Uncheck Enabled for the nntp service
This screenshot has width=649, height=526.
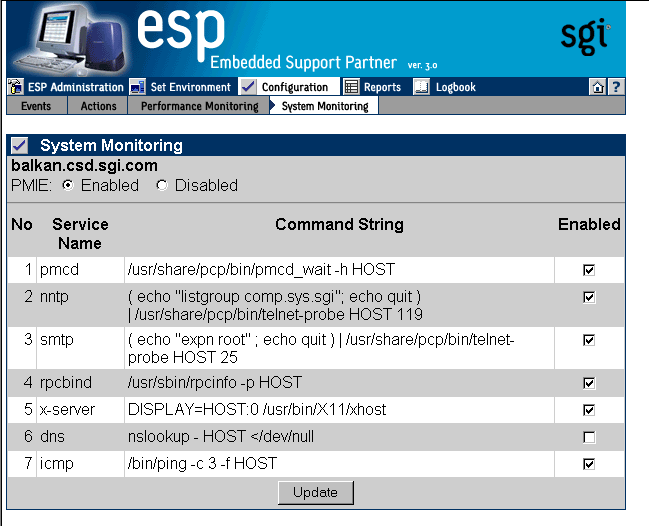(x=589, y=297)
